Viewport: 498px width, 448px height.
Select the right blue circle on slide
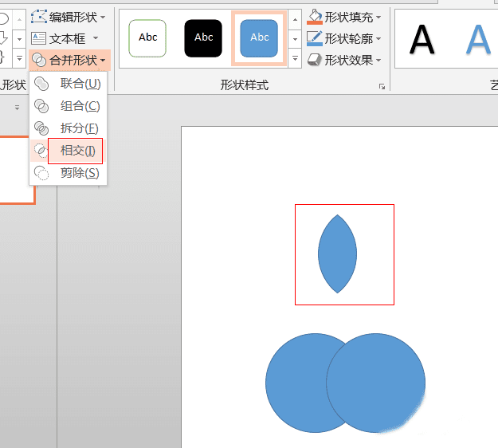(376, 383)
